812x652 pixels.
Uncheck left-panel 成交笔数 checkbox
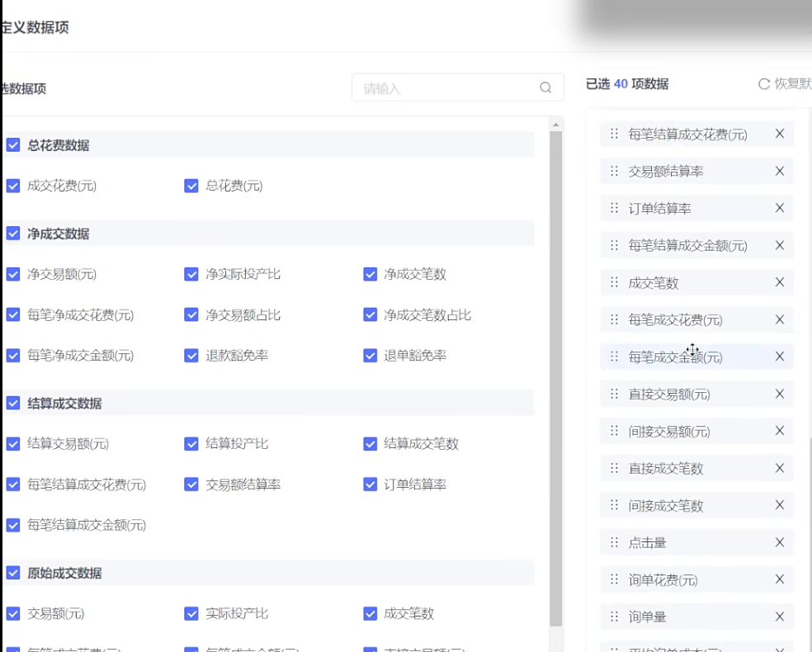coord(371,614)
